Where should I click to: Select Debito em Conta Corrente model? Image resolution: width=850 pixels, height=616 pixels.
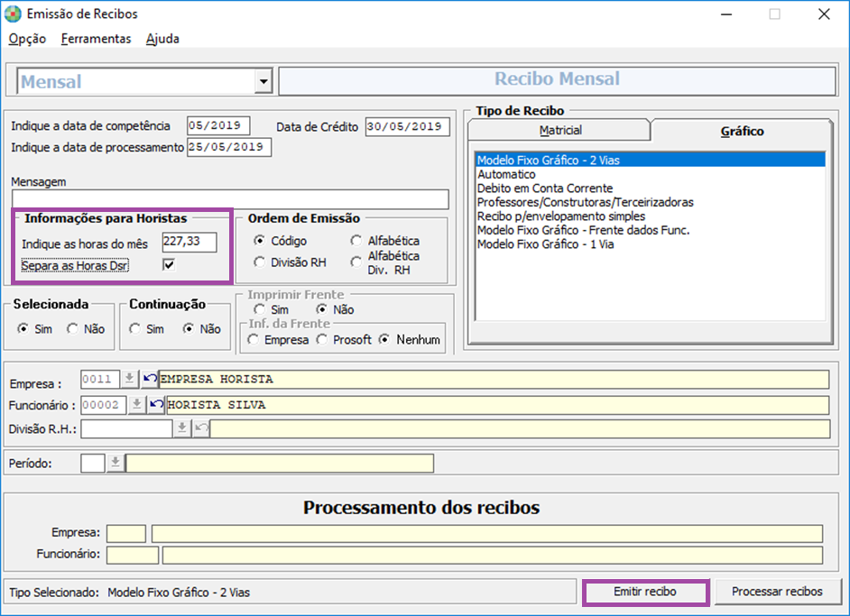(650, 188)
